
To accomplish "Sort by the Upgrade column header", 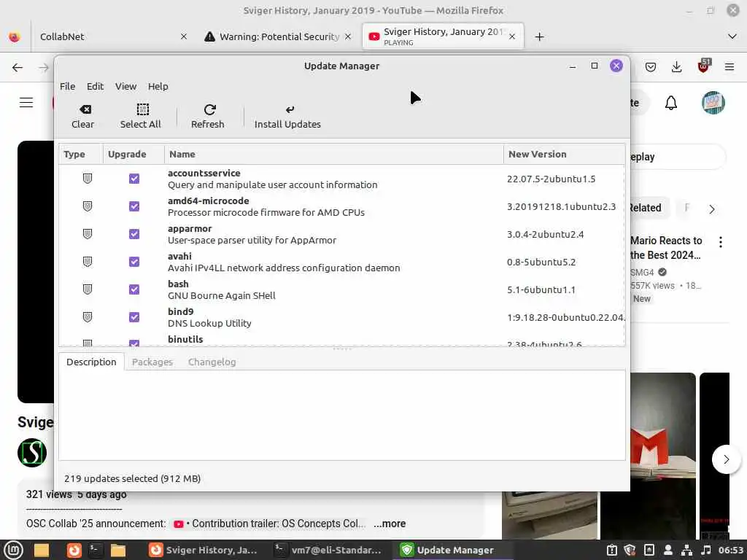I will pos(133,155).
